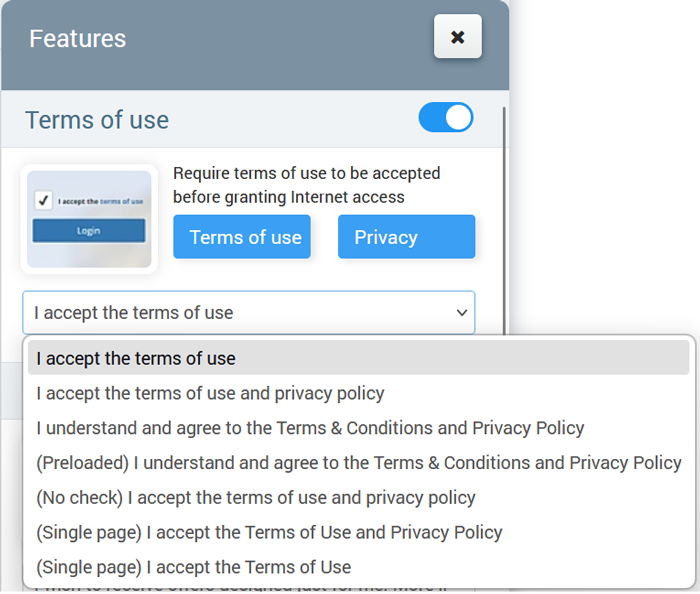Select the last option "(Single page) I accept the Terms of Use"
700x594 pixels.
click(x=194, y=567)
